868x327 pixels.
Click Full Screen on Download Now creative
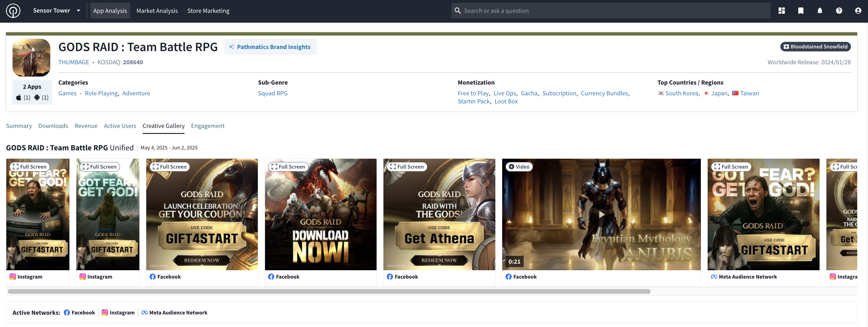[288, 167]
